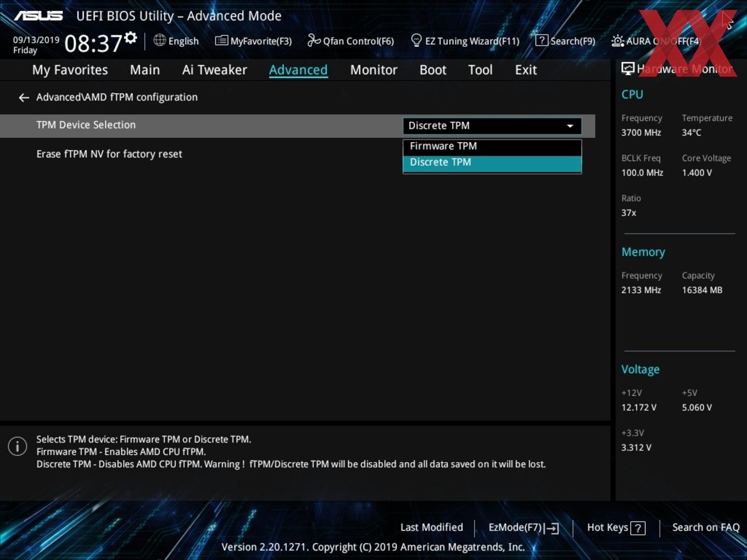Screen dimensions: 747x560
Task: Click the settings gear icon beside the clock
Action: pyautogui.click(x=131, y=38)
